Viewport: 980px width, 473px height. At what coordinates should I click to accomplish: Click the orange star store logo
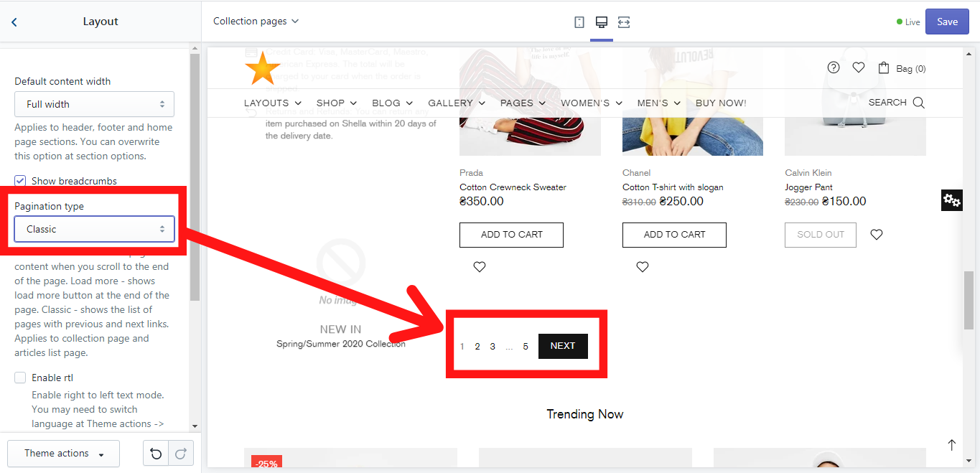pos(262,69)
